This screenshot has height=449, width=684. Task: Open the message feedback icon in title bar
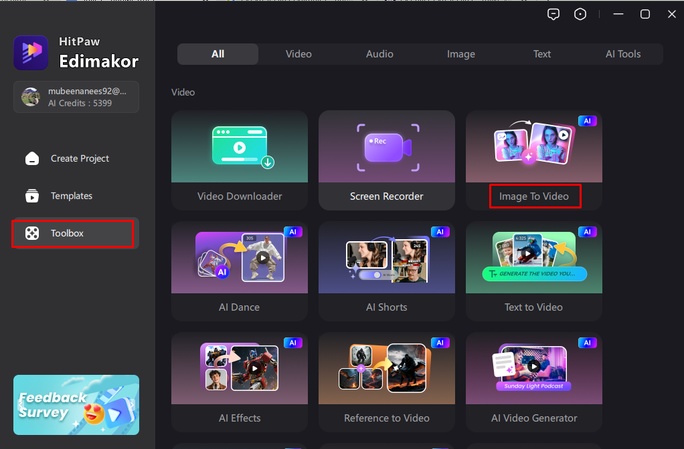pyautogui.click(x=553, y=14)
